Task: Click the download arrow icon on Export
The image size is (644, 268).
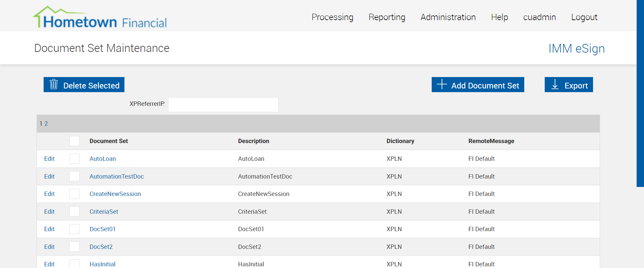Action: (x=555, y=84)
